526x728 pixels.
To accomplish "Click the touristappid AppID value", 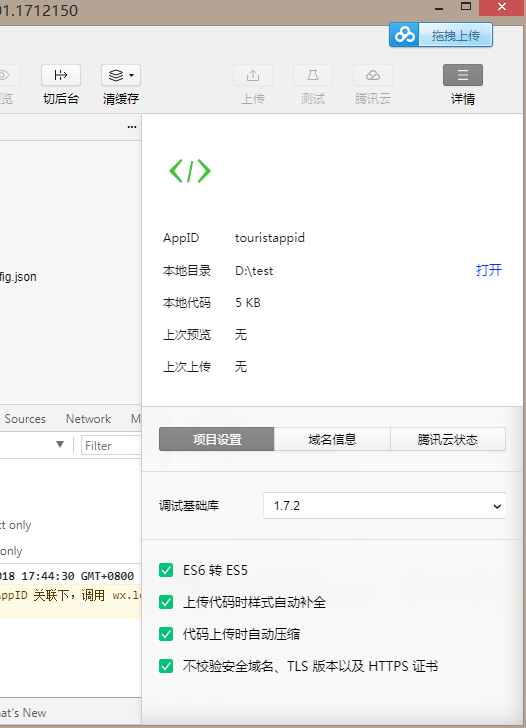I will point(270,238).
